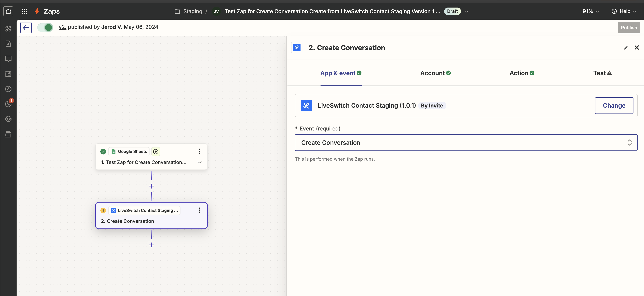Click the LiveSwitch app logo in app row
Image resolution: width=644 pixels, height=296 pixels.
coord(306,106)
